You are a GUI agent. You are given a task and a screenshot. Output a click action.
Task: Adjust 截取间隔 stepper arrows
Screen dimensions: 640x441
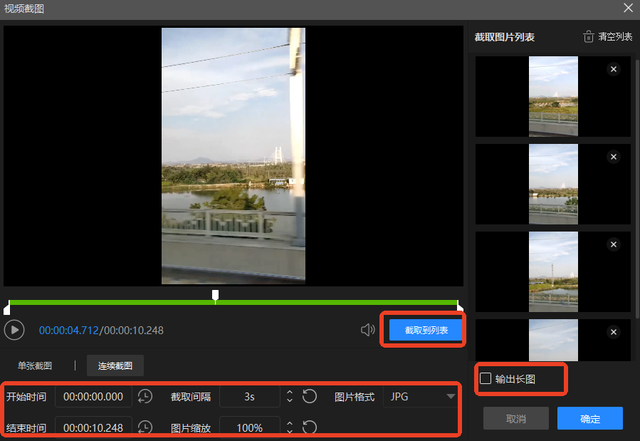pos(289,396)
